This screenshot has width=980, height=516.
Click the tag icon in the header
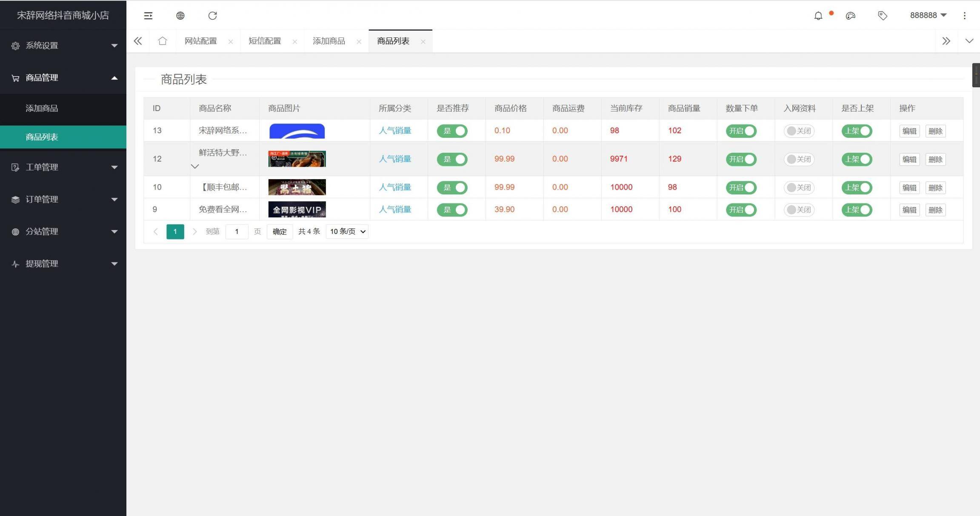[882, 15]
